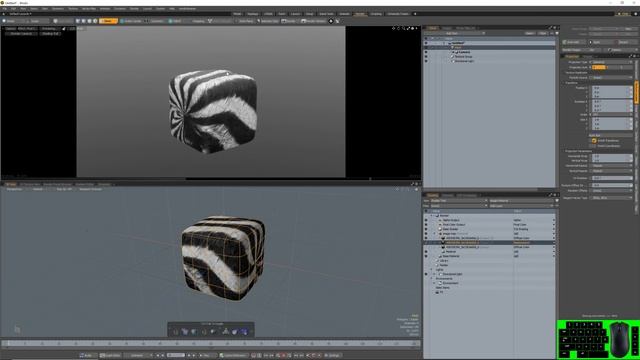
Task: Select the highlighted image layer row in Shader Tree
Action: point(490,242)
